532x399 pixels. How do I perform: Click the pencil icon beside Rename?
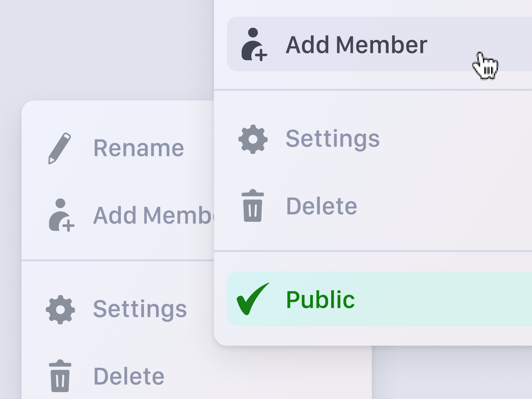pyautogui.click(x=60, y=148)
